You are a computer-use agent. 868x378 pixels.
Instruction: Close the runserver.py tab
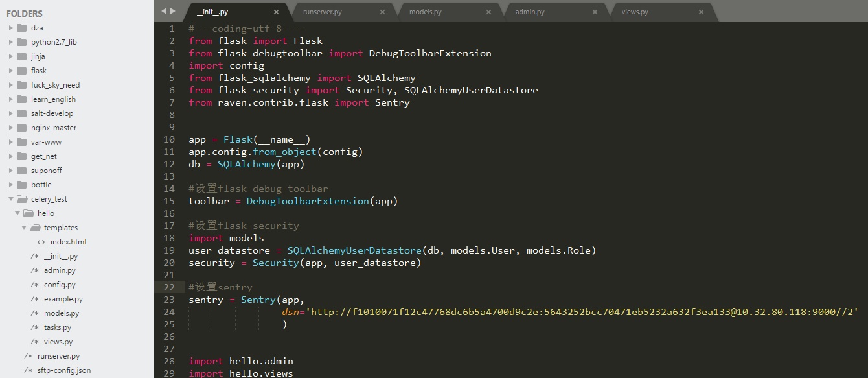coord(382,12)
